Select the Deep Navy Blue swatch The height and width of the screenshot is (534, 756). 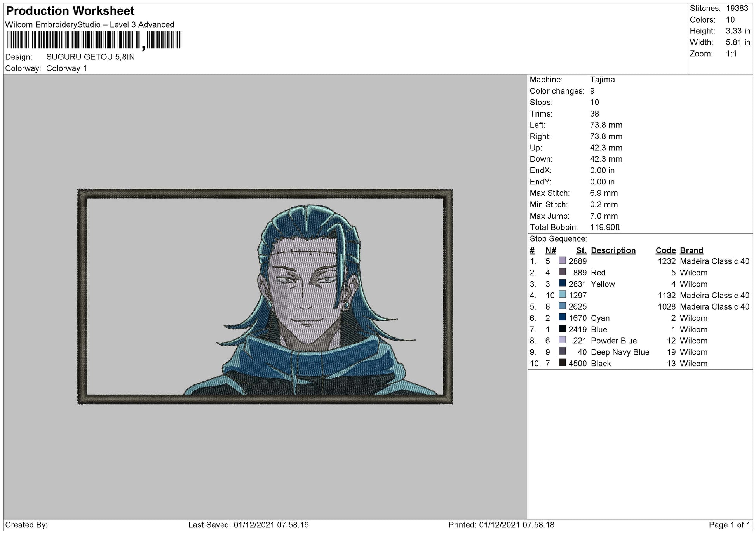(562, 351)
